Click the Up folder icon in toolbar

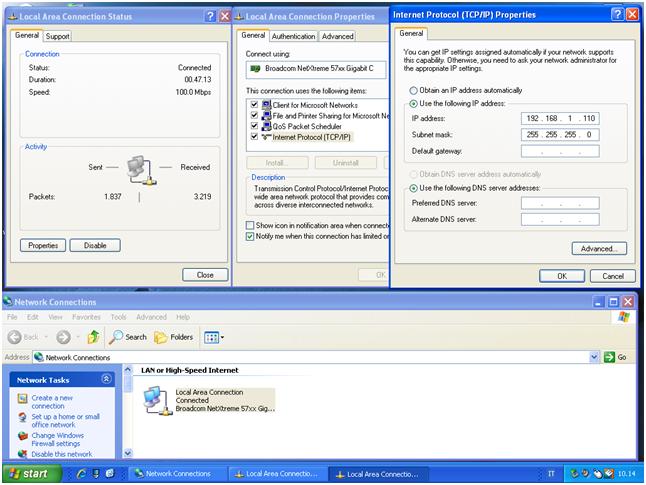[94, 337]
